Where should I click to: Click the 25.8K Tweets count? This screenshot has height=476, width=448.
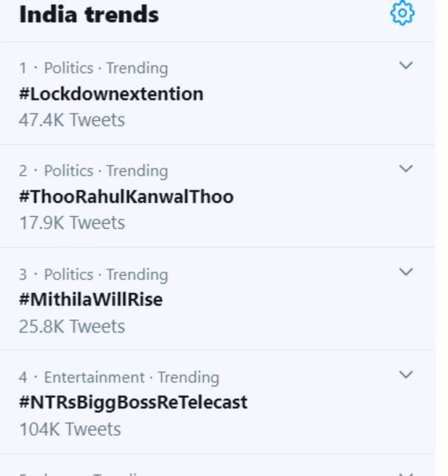[x=72, y=326]
